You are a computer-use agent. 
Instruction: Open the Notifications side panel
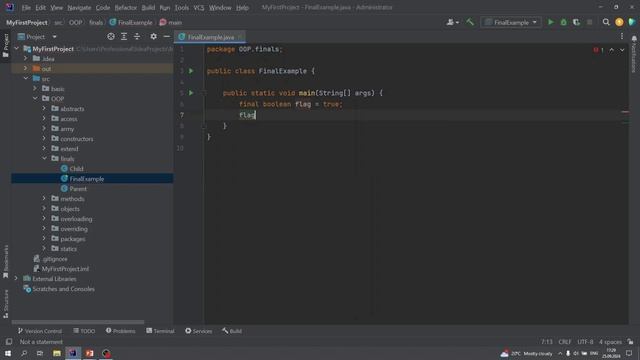[x=634, y=54]
